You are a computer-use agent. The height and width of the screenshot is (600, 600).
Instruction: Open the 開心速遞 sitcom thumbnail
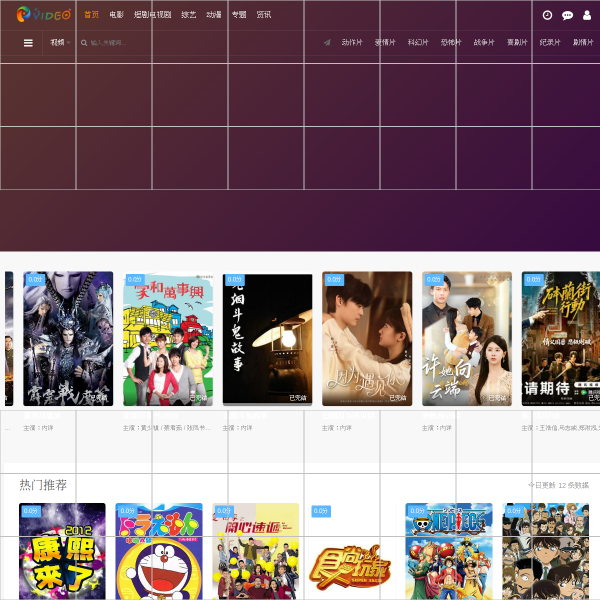[x=256, y=551]
